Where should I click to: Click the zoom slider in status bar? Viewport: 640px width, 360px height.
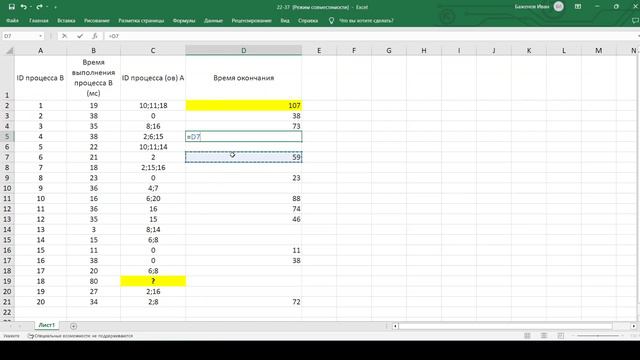598,336
